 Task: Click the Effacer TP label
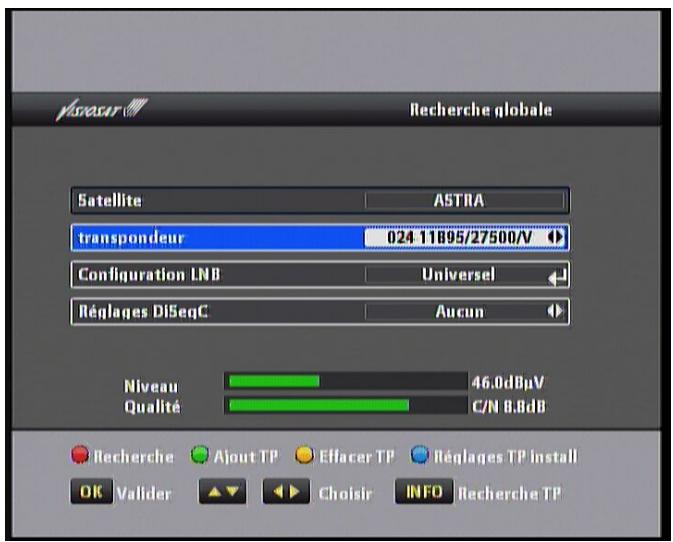[x=356, y=457]
